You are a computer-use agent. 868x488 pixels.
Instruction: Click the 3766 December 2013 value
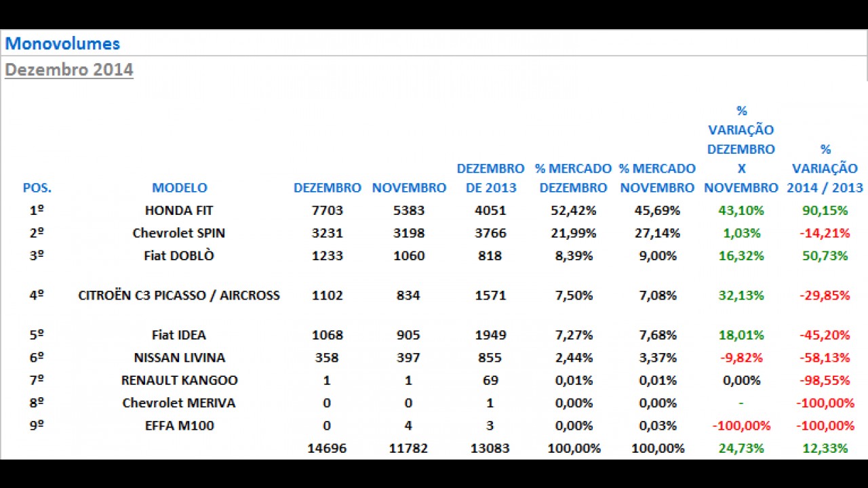click(490, 233)
